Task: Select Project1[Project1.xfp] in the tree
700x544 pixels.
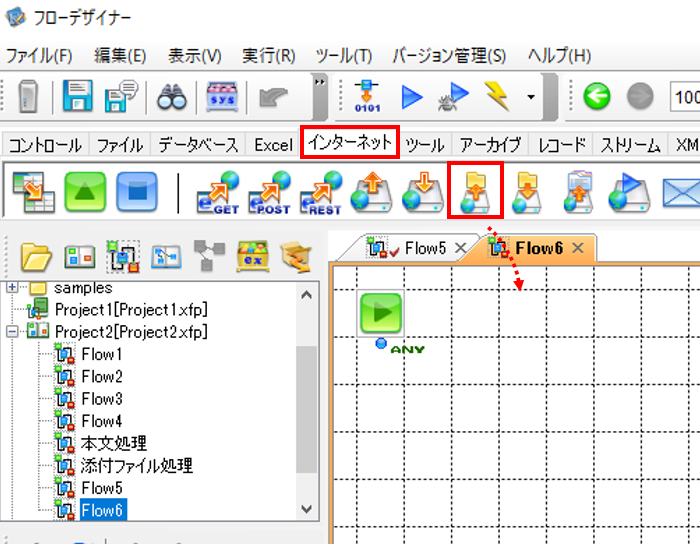Action: coord(131,309)
